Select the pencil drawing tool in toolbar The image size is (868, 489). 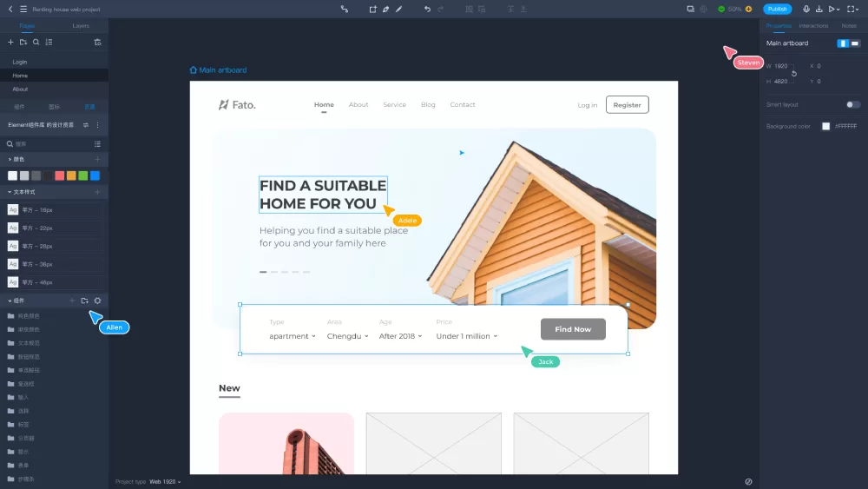pyautogui.click(x=399, y=9)
